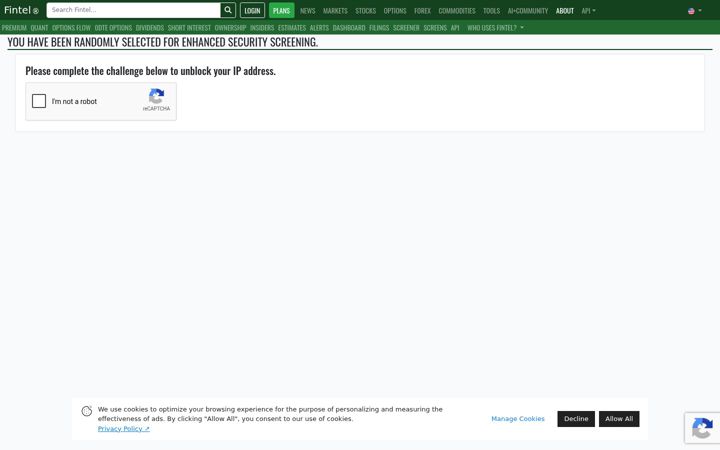Screen dimensions: 720x450
Task: Open the Forex menu item
Action: click(422, 11)
